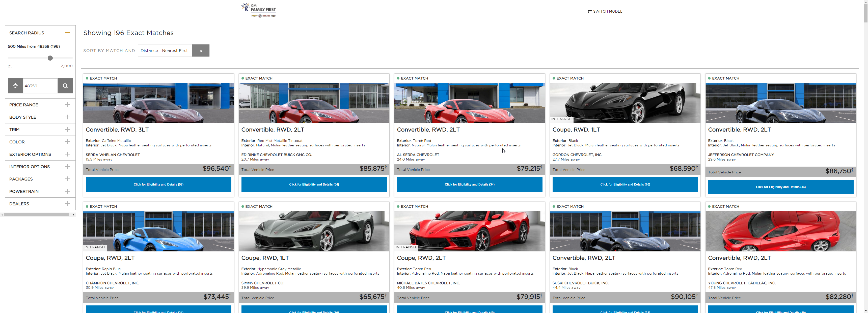Screen dimensions: 868x313
Task: Expand the Body Style filter
Action: pos(68,117)
